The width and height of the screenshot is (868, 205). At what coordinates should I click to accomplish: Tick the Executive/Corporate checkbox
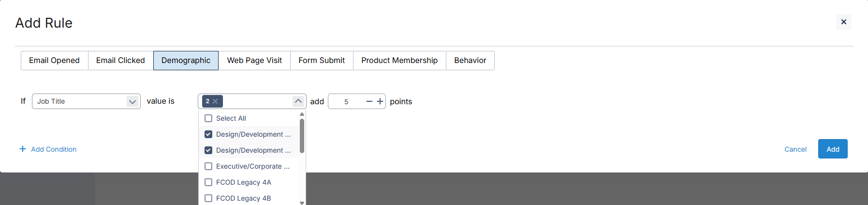[208, 166]
